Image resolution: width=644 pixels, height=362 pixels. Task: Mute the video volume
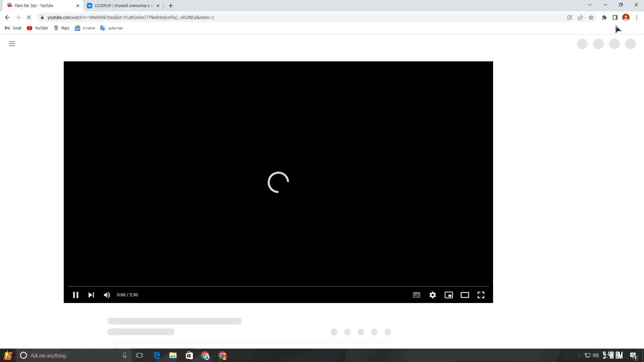pyautogui.click(x=107, y=295)
